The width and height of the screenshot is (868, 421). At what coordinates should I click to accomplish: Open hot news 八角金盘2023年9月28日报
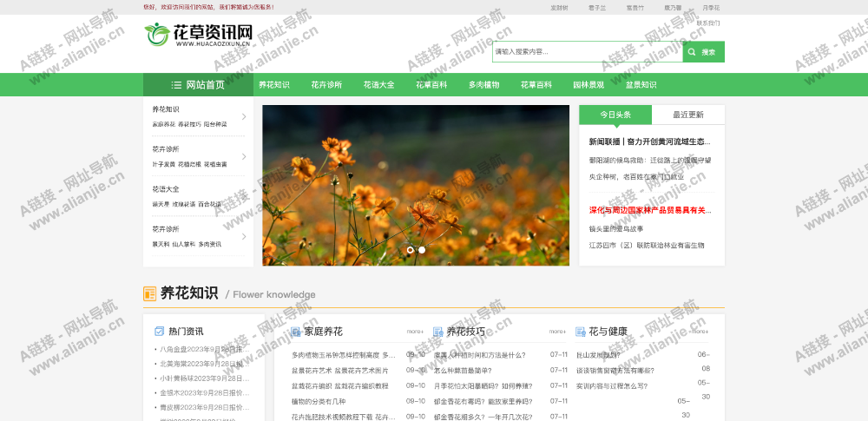pyautogui.click(x=205, y=350)
